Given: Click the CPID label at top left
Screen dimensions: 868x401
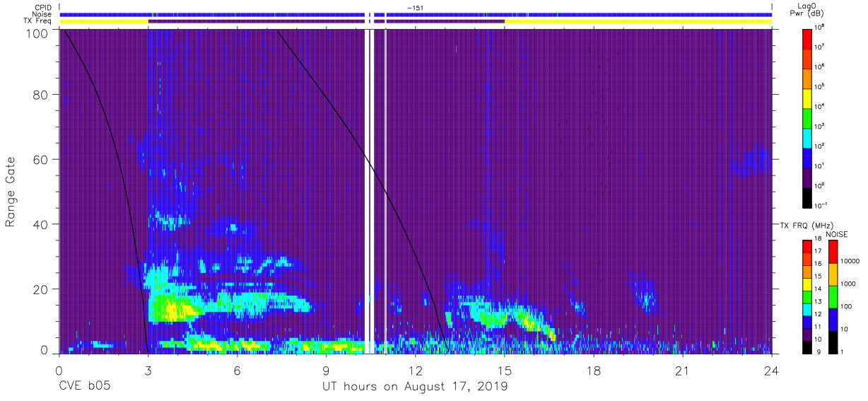Looking at the screenshot, I should (x=44, y=8).
